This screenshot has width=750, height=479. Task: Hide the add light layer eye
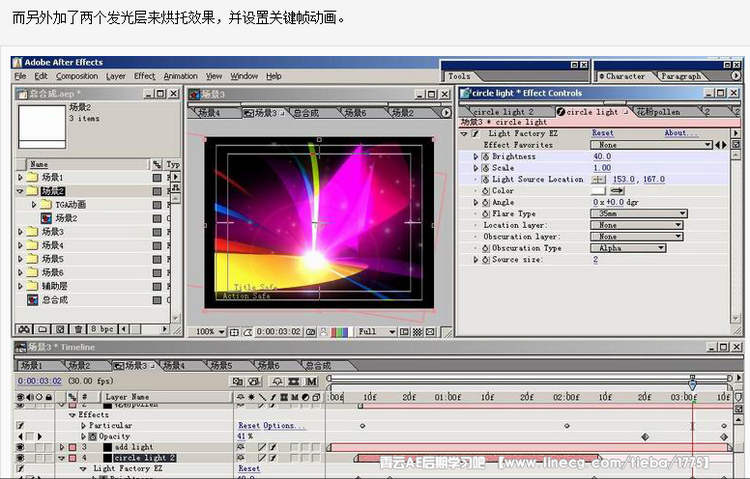point(20,447)
